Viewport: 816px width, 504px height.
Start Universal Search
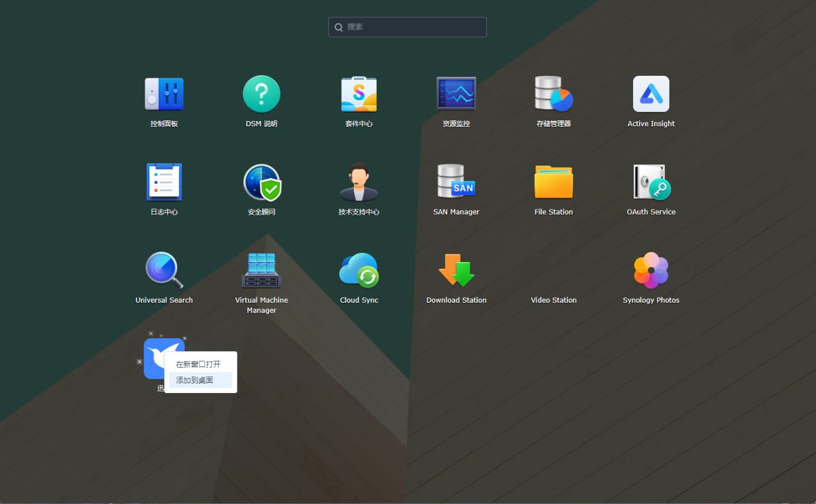(x=164, y=270)
